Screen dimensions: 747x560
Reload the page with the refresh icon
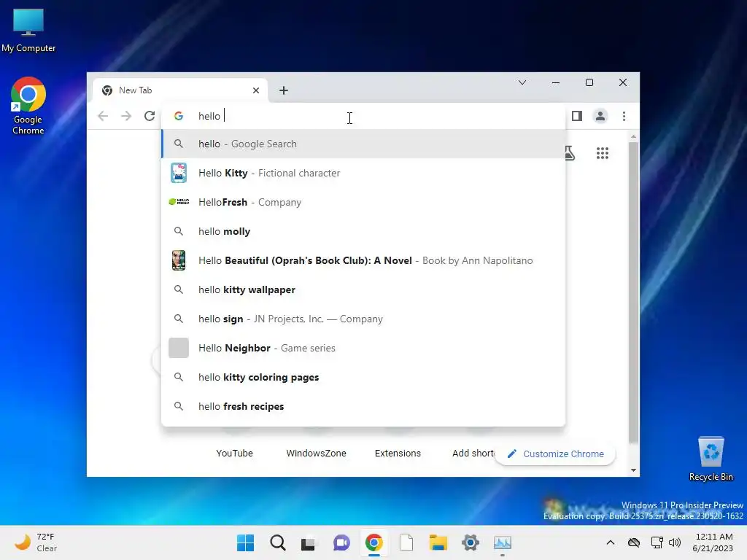[x=150, y=116]
